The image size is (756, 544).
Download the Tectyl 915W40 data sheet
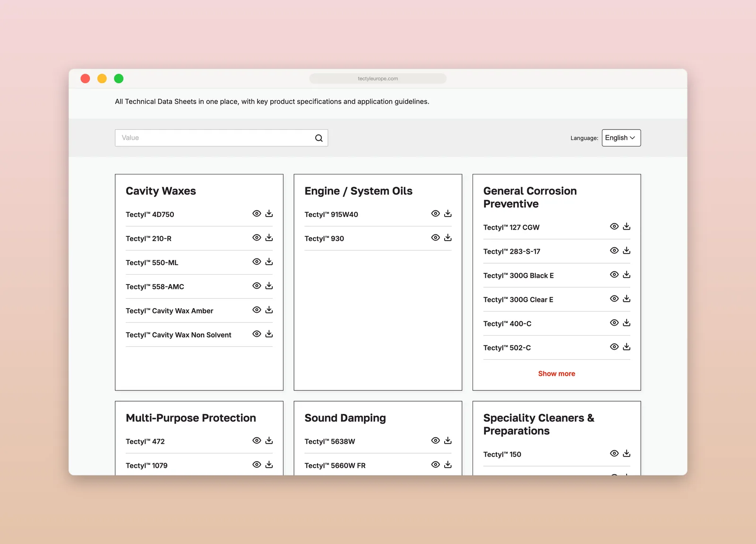point(448,214)
